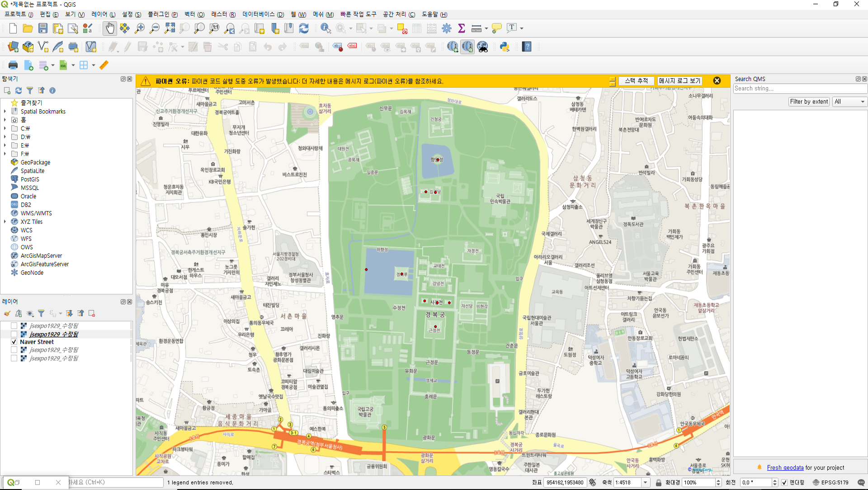Image resolution: width=868 pixels, height=490 pixels.
Task: Enable the first jsexpo1929 layer checkbox
Action: click(x=14, y=325)
